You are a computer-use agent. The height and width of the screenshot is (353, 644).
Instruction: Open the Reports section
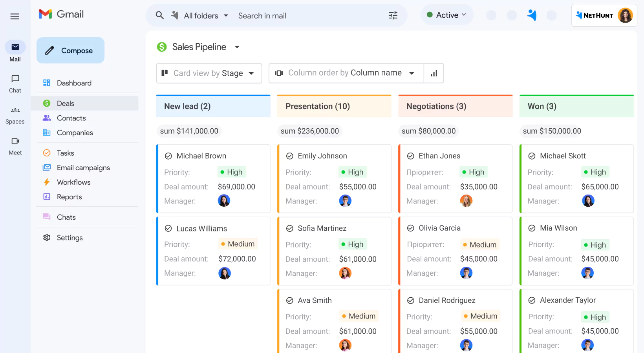click(x=70, y=197)
